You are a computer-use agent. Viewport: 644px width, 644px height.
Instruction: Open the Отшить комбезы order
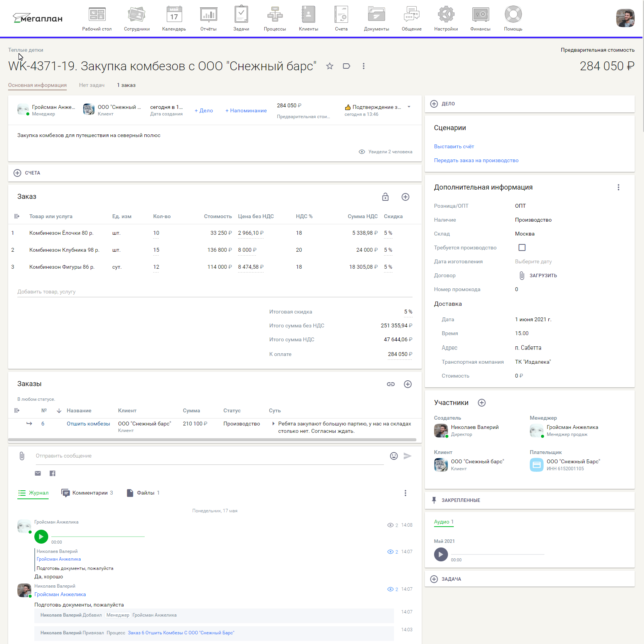(x=88, y=424)
